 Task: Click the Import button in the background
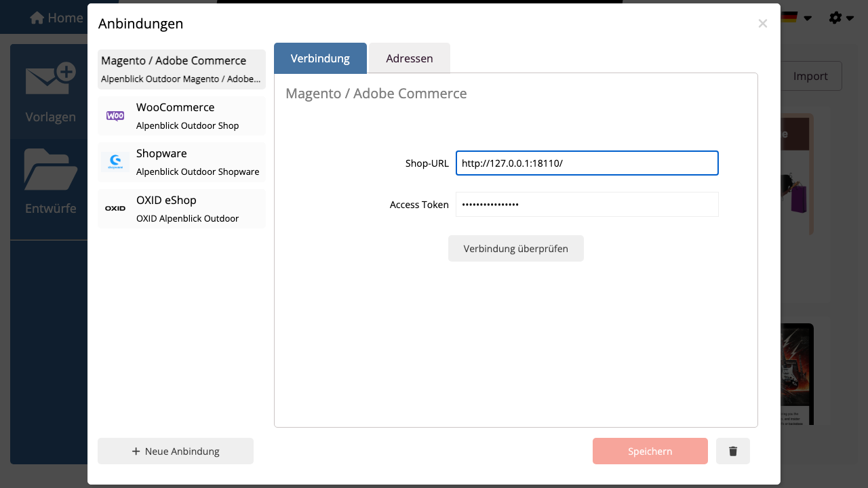click(x=811, y=76)
